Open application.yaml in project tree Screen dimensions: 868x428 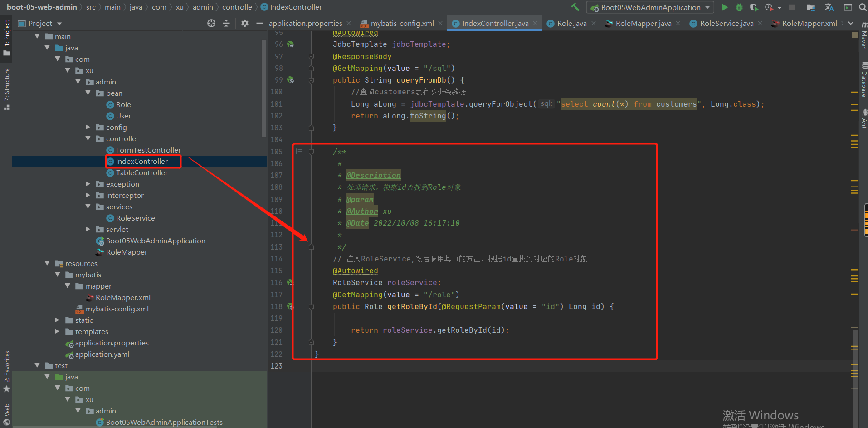click(x=102, y=354)
